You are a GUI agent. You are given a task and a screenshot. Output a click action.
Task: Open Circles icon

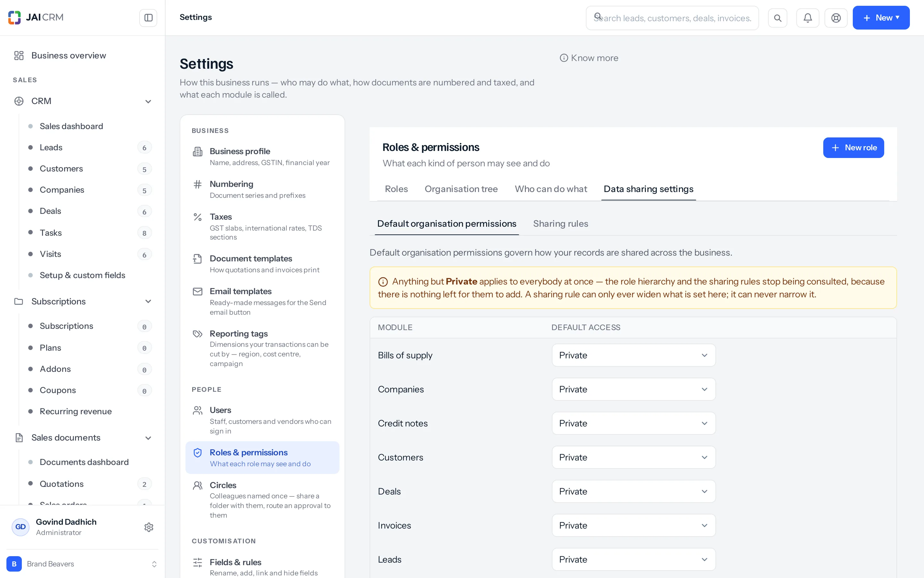[197, 486]
